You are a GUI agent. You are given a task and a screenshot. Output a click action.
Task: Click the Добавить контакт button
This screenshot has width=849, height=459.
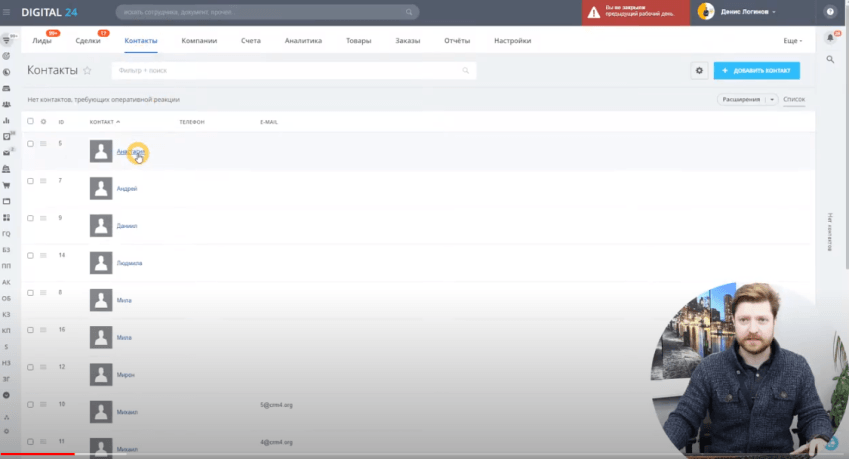[x=756, y=70]
